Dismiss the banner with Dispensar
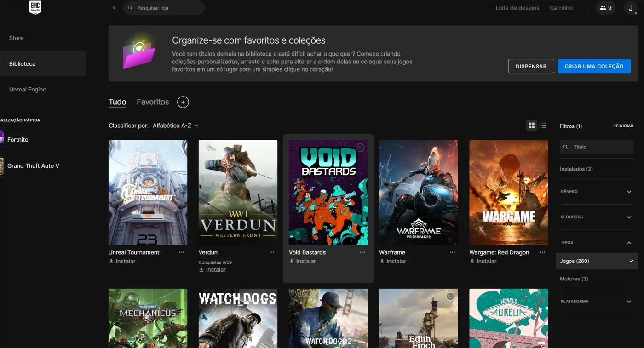This screenshot has height=348, width=644. [531, 66]
